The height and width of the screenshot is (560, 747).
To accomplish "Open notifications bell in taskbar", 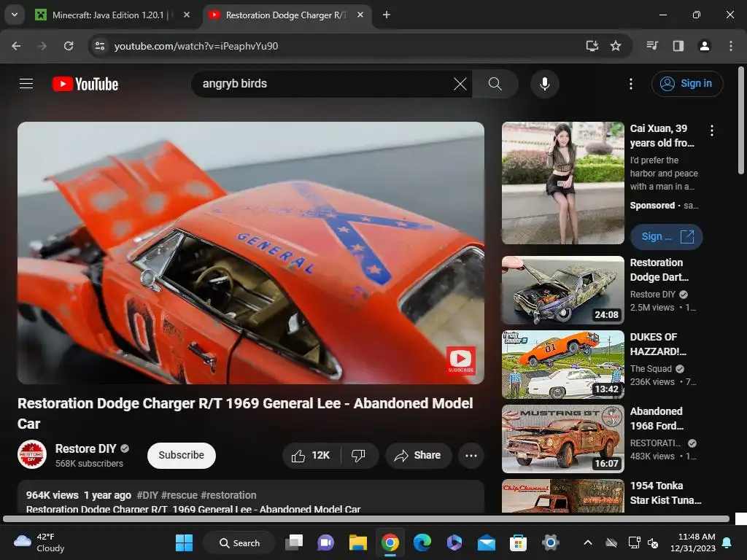I will (727, 542).
